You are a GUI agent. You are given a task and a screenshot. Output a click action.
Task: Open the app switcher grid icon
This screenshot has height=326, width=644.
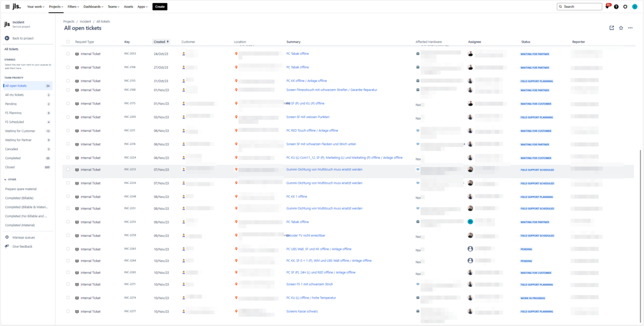(7, 6)
